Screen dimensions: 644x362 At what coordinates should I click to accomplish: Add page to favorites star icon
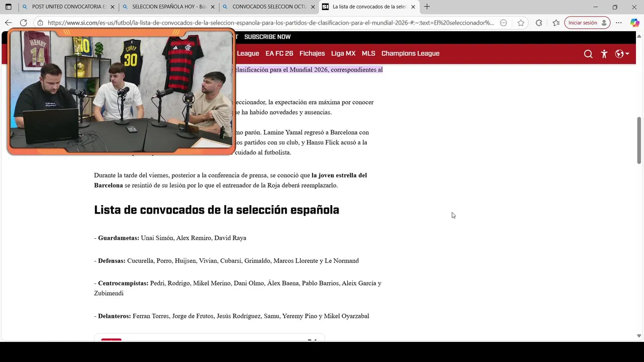click(521, 23)
